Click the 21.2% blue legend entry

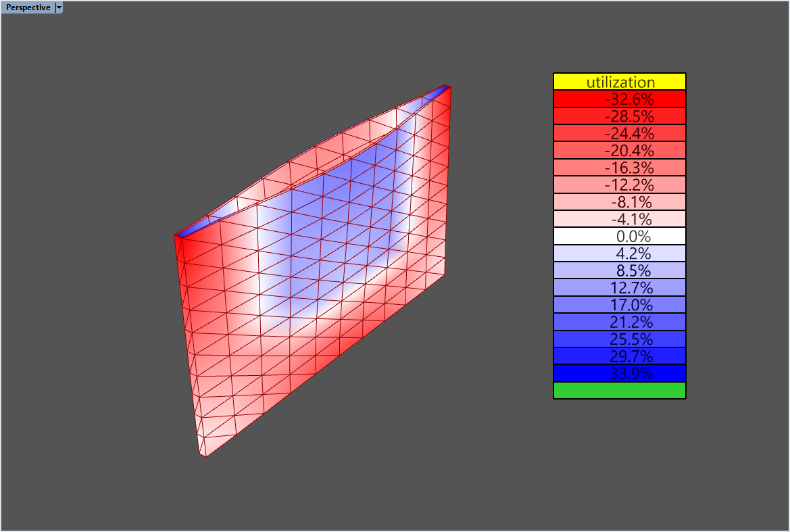pyautogui.click(x=619, y=322)
